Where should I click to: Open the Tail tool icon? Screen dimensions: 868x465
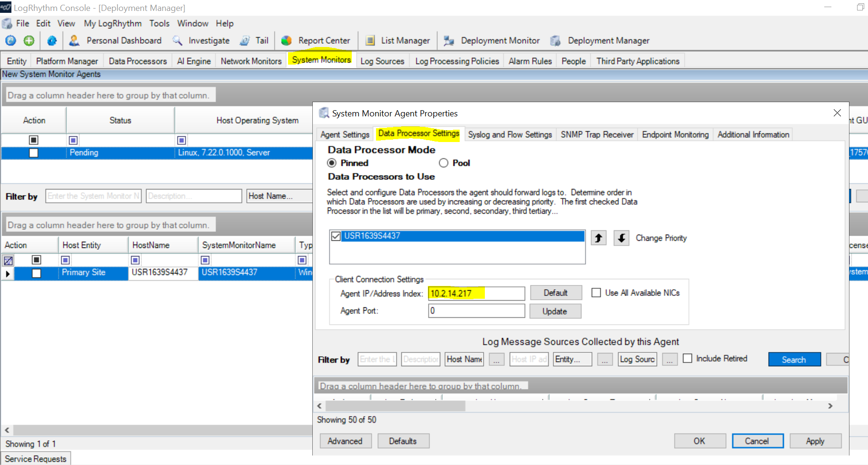tap(245, 41)
